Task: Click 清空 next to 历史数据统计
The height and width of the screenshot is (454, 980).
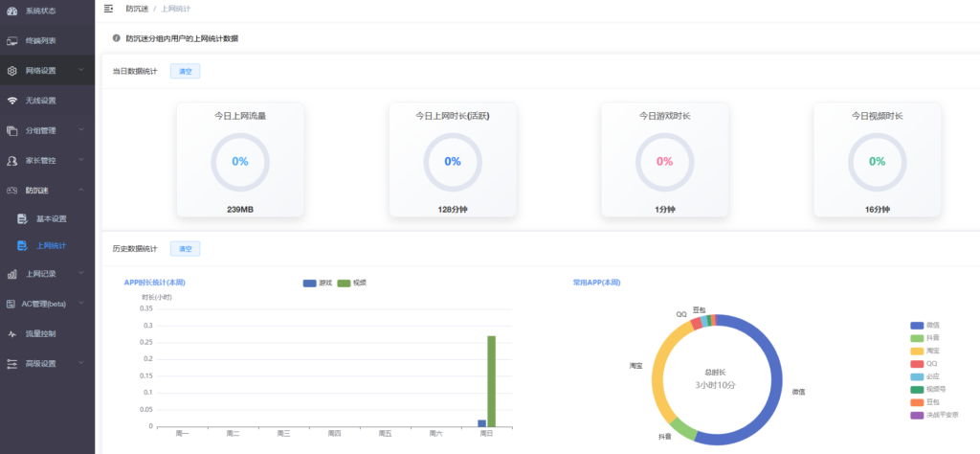Action: (x=185, y=249)
